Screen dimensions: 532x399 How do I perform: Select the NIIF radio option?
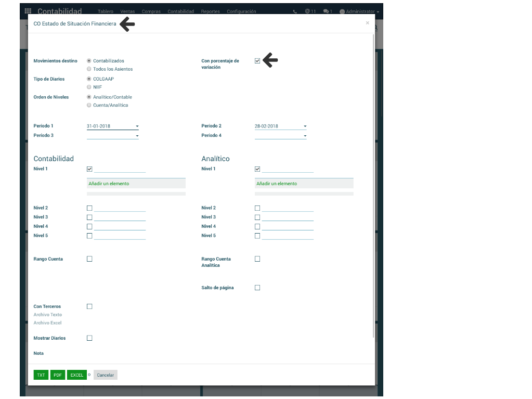point(89,87)
